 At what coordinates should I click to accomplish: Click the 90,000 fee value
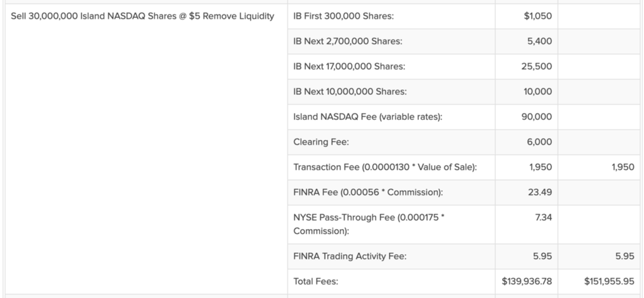point(538,116)
